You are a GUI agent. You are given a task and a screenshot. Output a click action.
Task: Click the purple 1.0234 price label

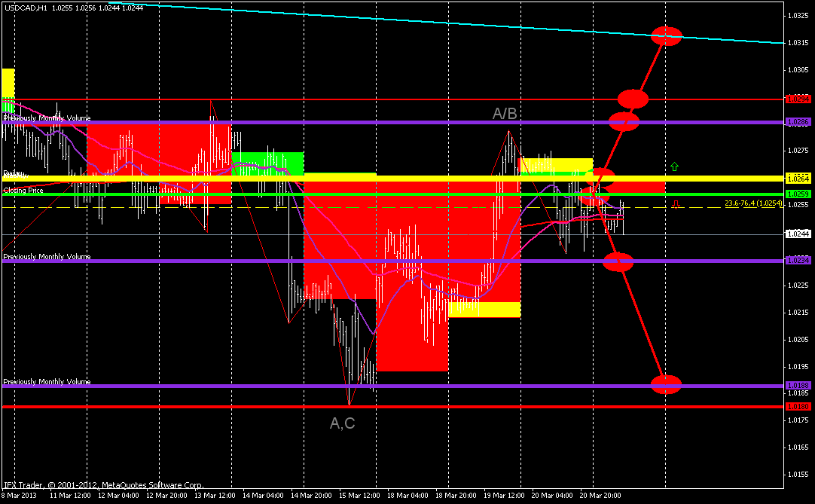click(798, 261)
